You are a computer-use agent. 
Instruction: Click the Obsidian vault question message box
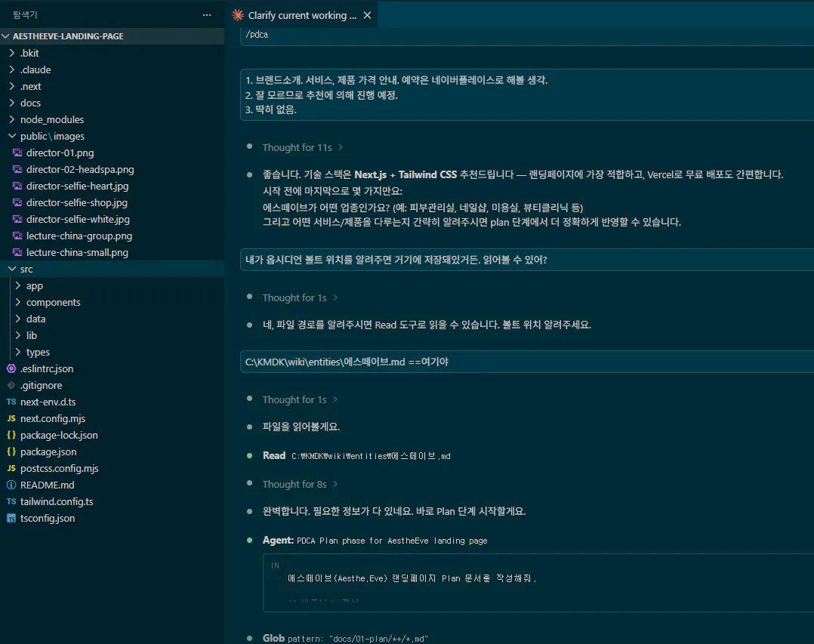(527, 260)
